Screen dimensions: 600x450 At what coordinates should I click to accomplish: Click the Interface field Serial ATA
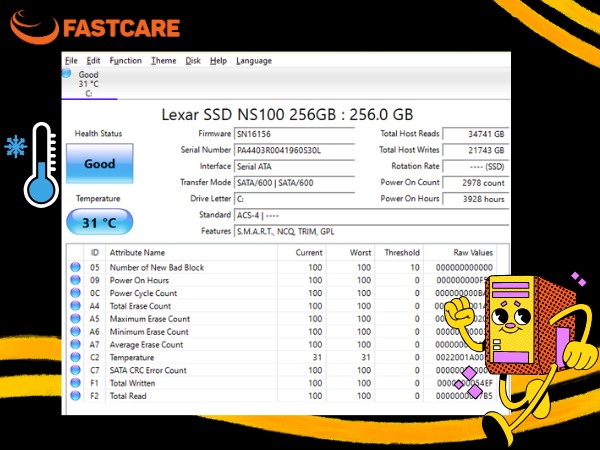pos(294,166)
